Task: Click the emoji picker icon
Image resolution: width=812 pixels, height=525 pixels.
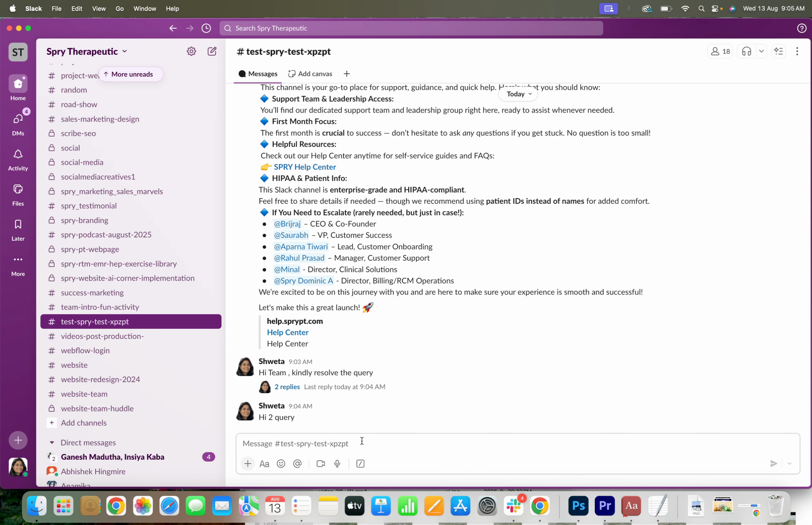Action: coord(281,463)
